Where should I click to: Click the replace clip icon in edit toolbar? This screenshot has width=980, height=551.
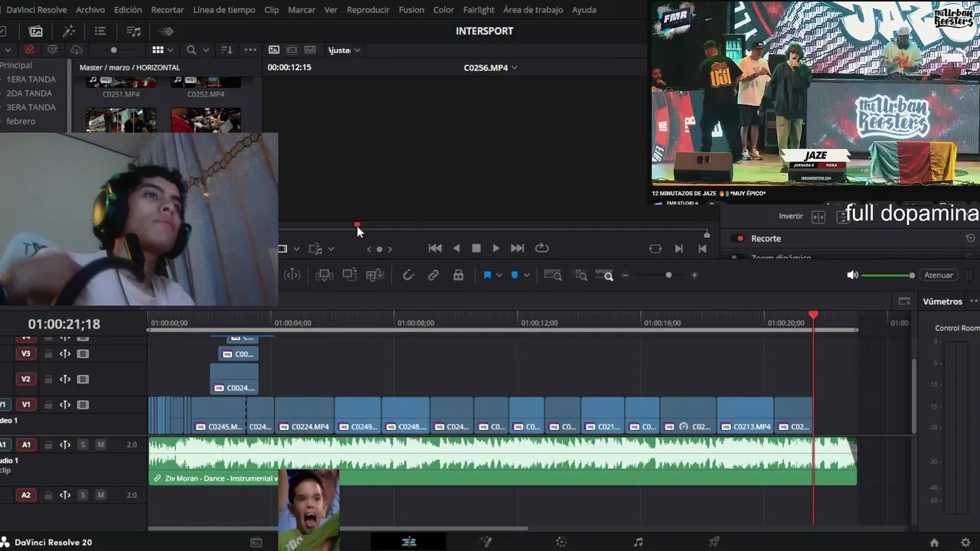[x=375, y=275]
